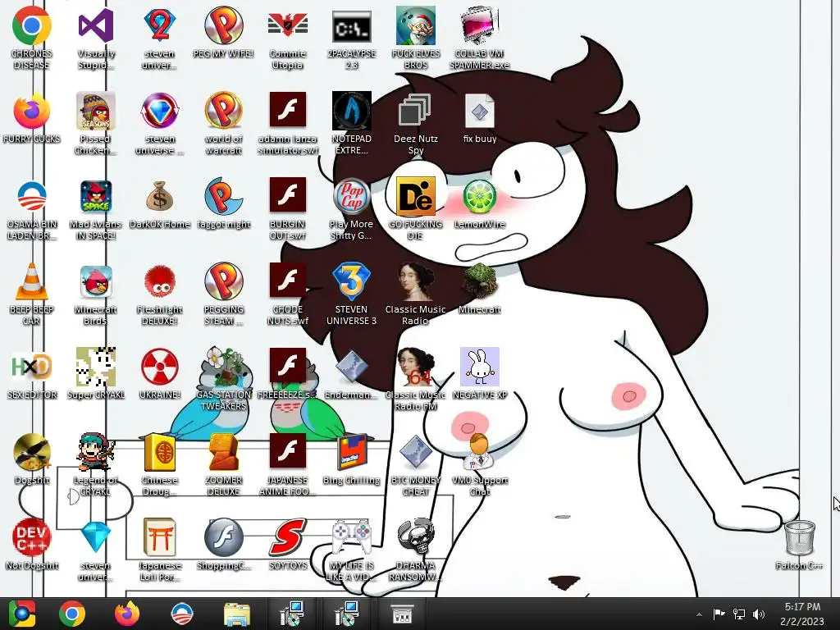Select the red Dev-C++ desktop icon
This screenshot has height=630, width=840.
pyautogui.click(x=32, y=537)
